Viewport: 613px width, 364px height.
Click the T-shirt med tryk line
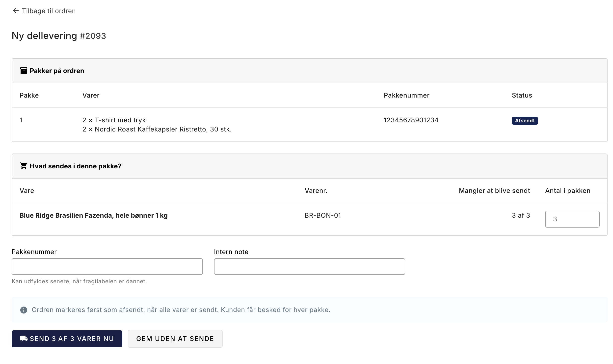(114, 120)
